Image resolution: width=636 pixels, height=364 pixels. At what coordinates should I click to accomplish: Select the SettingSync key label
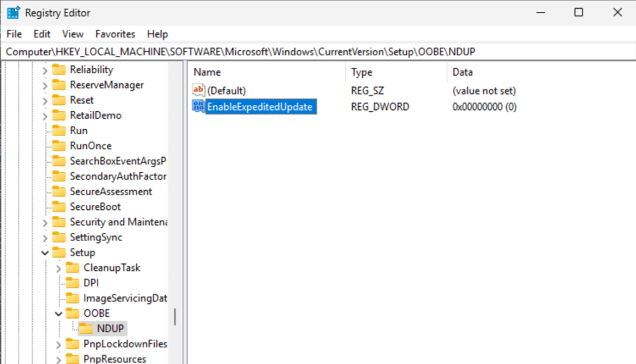pyautogui.click(x=96, y=237)
